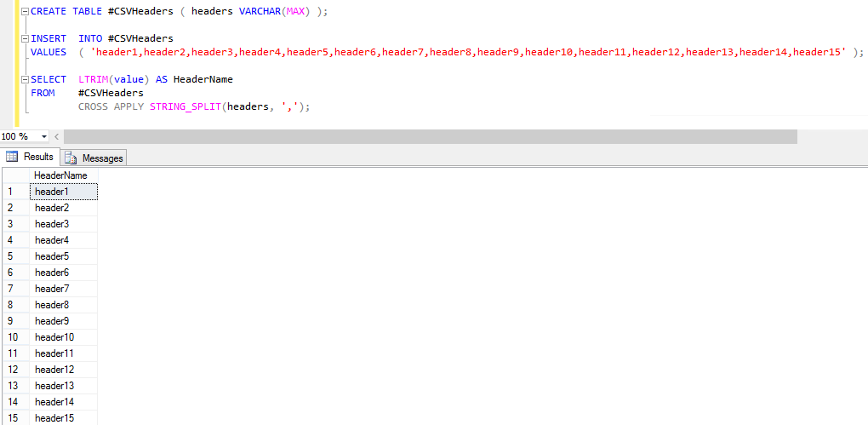Select all rows via grid corner cell
This screenshot has width=868, height=425.
(15, 175)
